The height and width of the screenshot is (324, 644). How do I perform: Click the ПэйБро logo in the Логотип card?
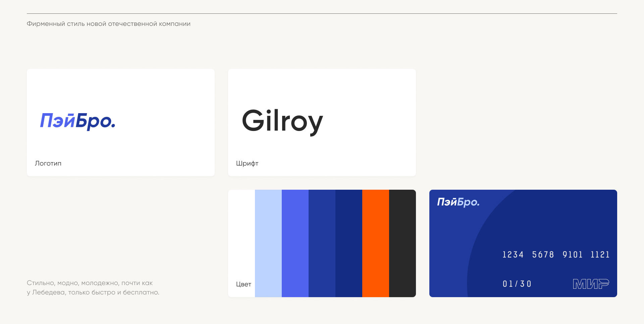pos(78,121)
